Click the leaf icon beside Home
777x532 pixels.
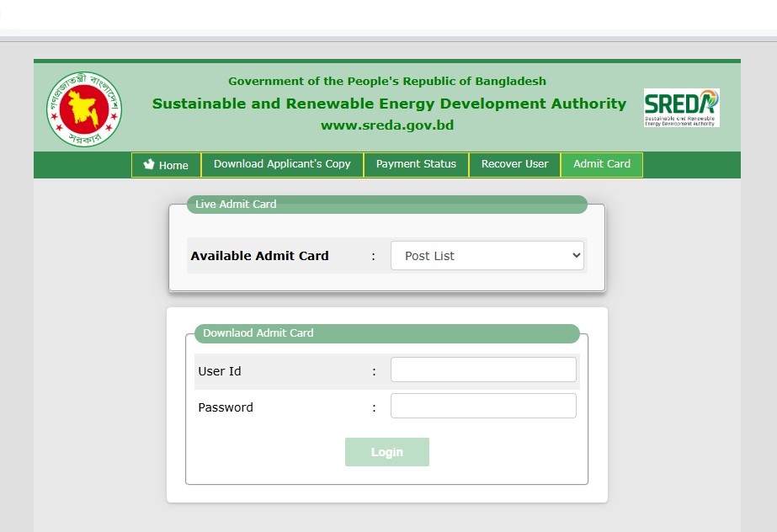point(150,165)
